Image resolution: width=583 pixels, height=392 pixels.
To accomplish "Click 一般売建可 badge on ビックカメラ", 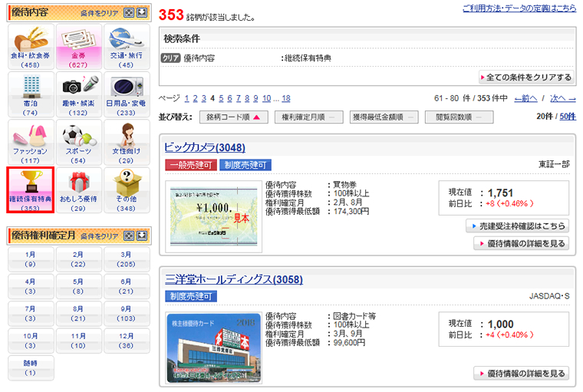I will (x=191, y=165).
